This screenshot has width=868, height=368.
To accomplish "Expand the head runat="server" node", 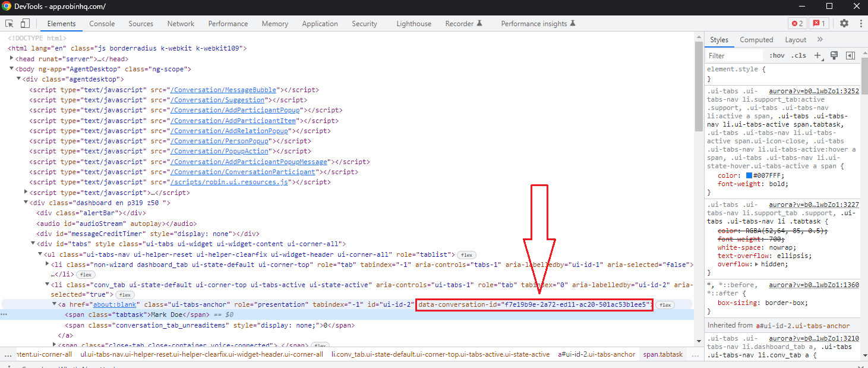I will point(12,59).
